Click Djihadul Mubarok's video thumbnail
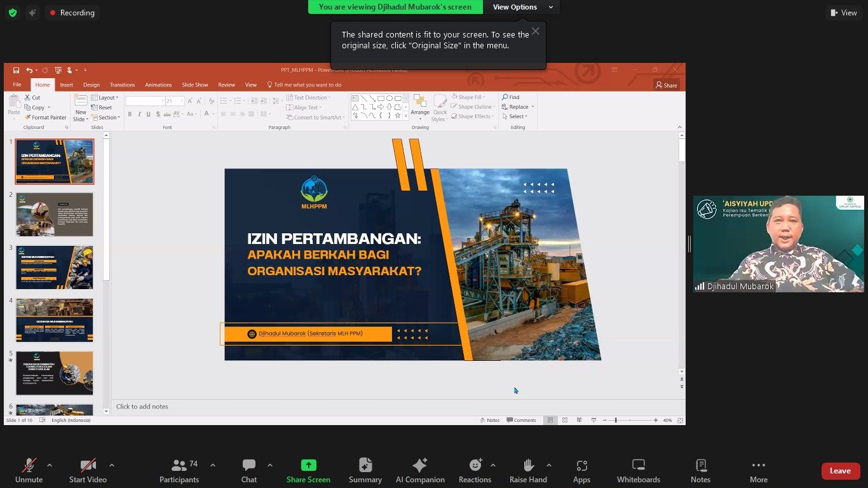 (x=778, y=243)
